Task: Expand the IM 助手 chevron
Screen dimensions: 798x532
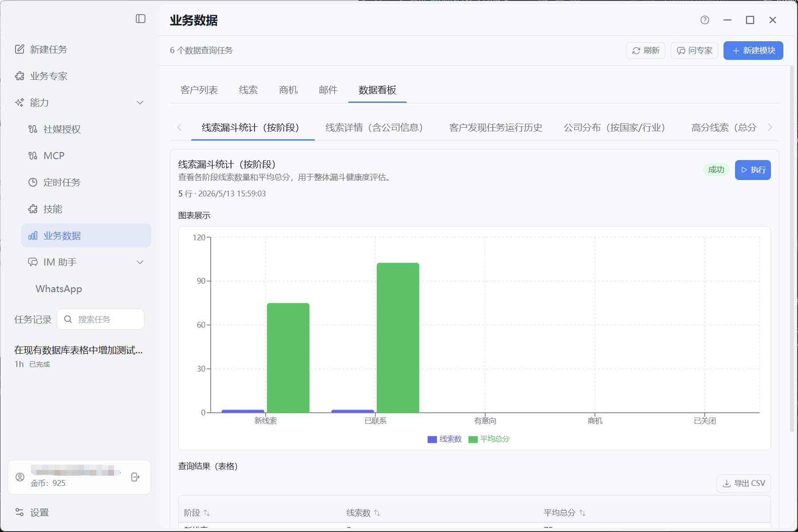Action: [140, 262]
